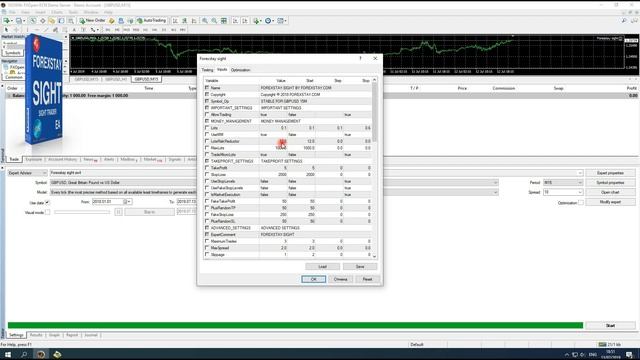Open the Model dropdown in tester
The height and width of the screenshot is (360, 640).
496,192
